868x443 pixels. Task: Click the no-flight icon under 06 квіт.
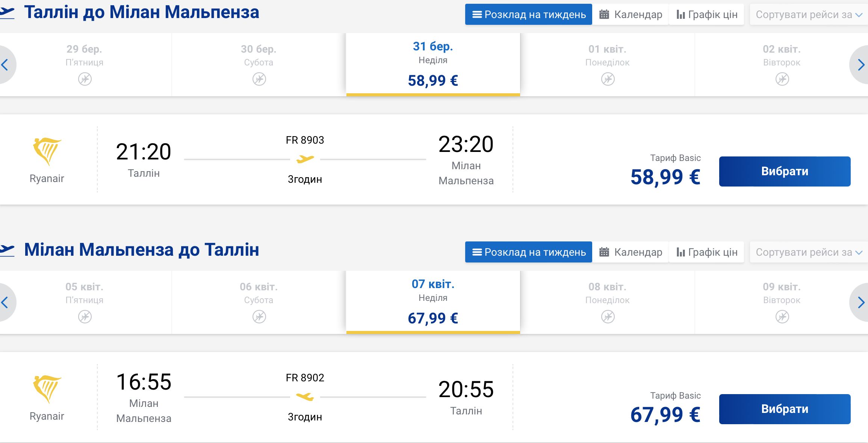[259, 317]
